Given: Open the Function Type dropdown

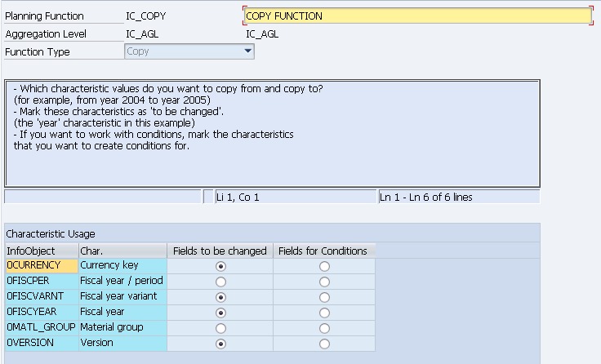Looking at the screenshot, I should point(248,51).
